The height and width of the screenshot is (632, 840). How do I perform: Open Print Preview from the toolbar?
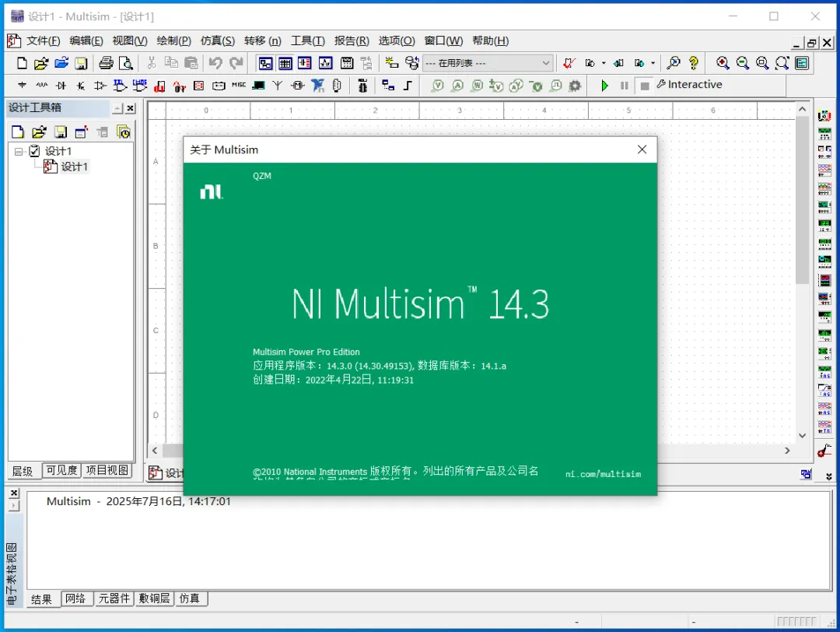point(126,63)
